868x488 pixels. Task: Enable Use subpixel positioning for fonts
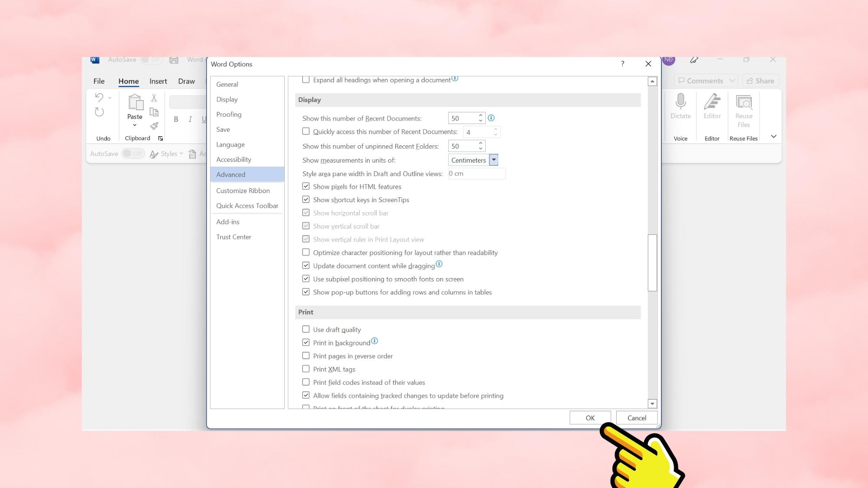(306, 278)
